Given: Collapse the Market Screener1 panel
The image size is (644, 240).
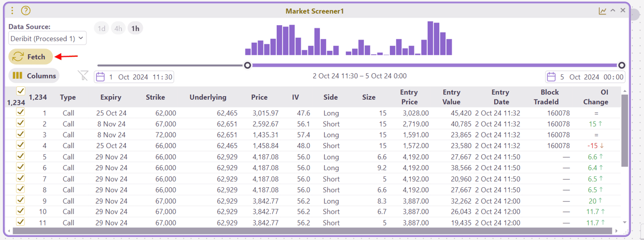Looking at the screenshot, I should pos(613,11).
